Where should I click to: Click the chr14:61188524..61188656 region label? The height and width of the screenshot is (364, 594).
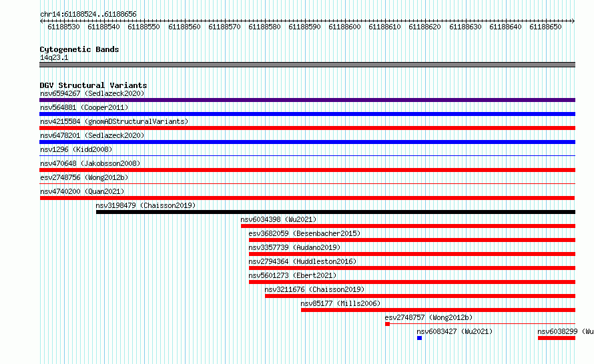point(88,14)
